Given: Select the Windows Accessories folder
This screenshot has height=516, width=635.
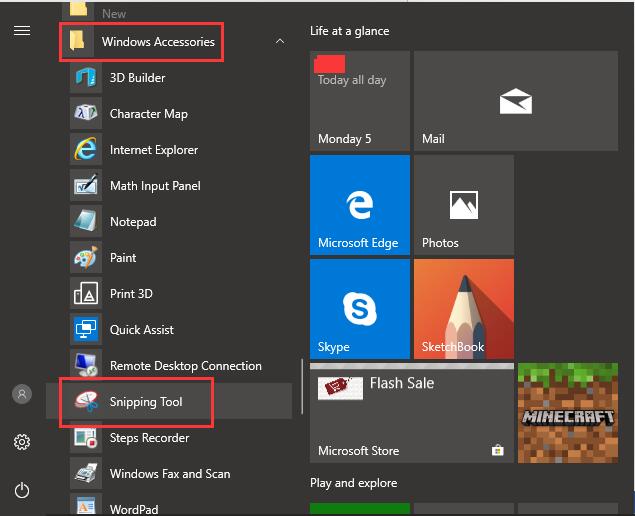Looking at the screenshot, I should pyautogui.click(x=169, y=41).
